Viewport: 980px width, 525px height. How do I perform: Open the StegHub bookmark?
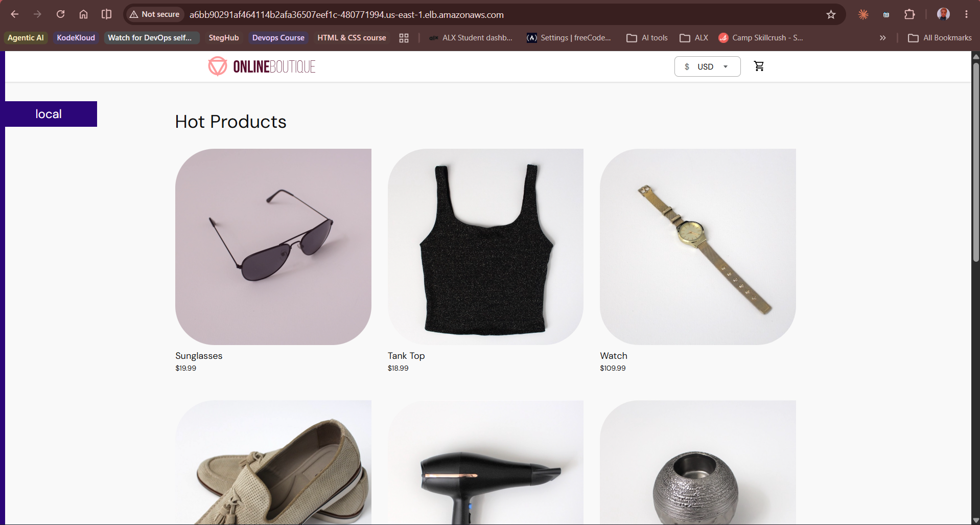pyautogui.click(x=224, y=38)
